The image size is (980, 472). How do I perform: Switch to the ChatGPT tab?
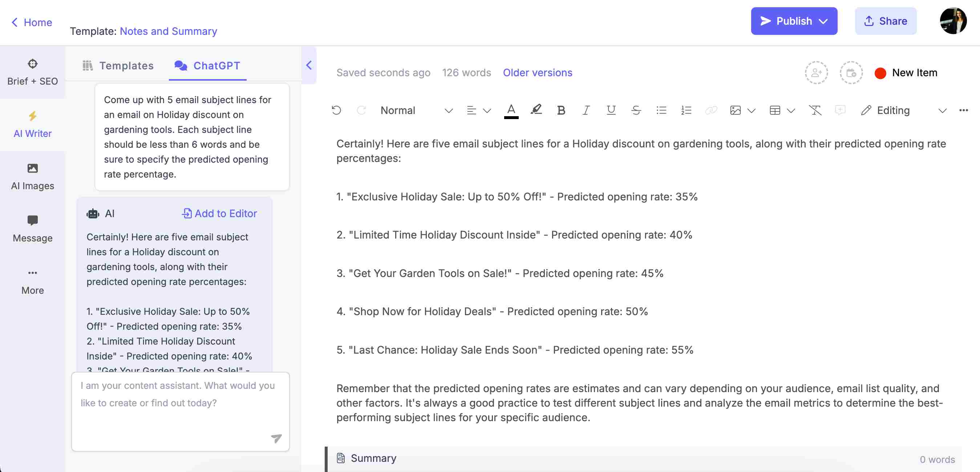(x=207, y=65)
